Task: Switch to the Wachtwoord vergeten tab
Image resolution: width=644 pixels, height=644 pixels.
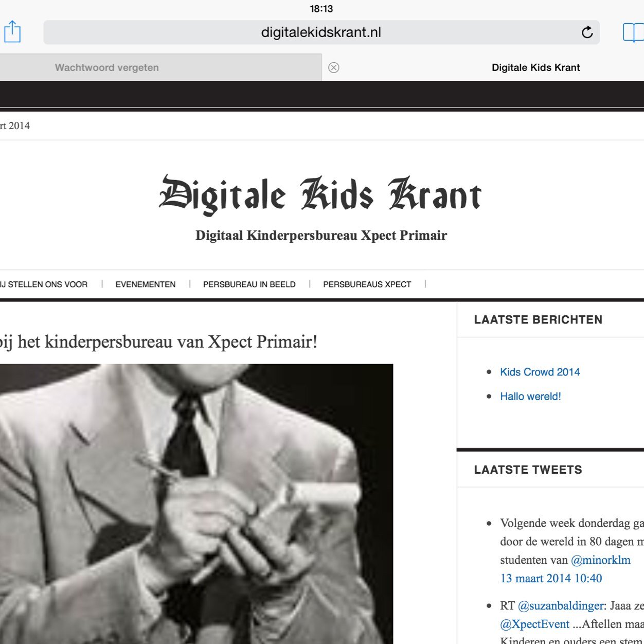Action: coord(160,67)
